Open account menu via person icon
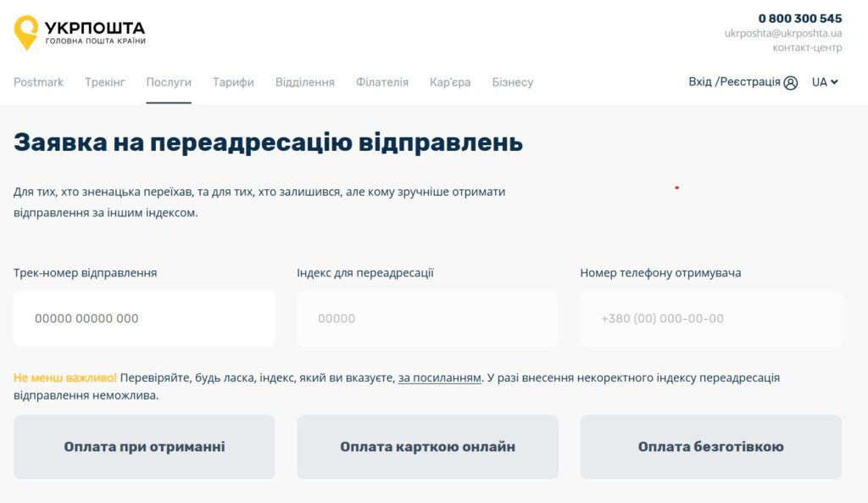 (790, 81)
